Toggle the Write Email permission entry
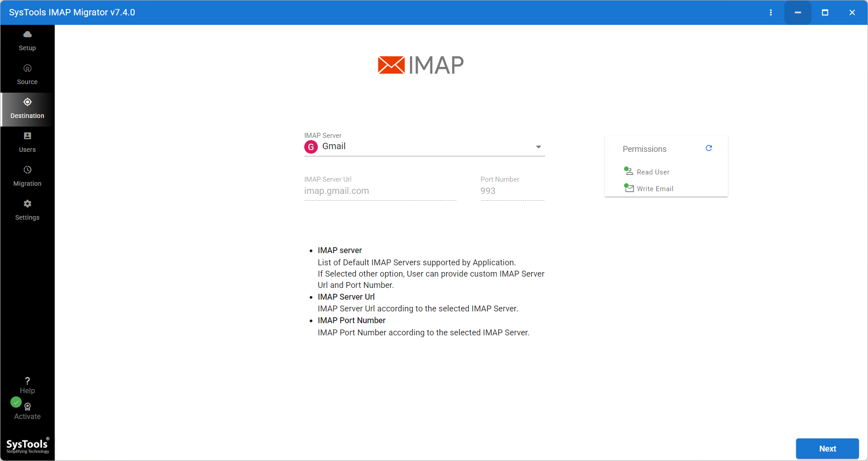This screenshot has width=868, height=461. coord(654,188)
